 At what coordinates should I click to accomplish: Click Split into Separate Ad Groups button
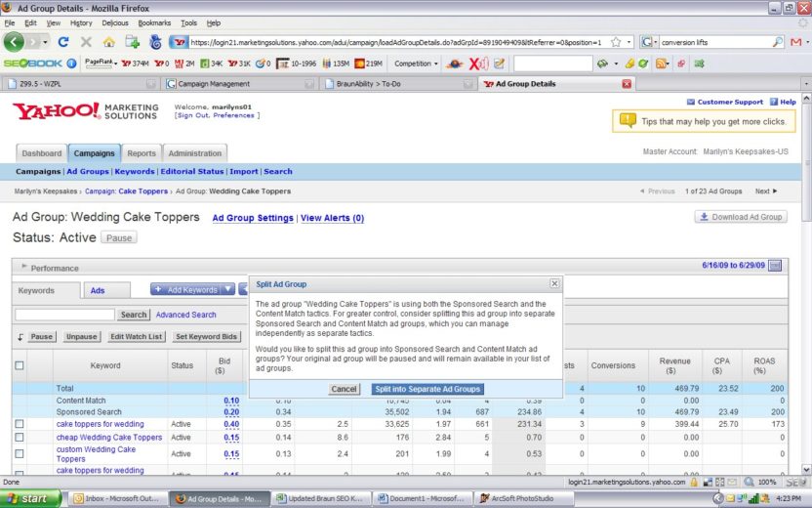[427, 389]
